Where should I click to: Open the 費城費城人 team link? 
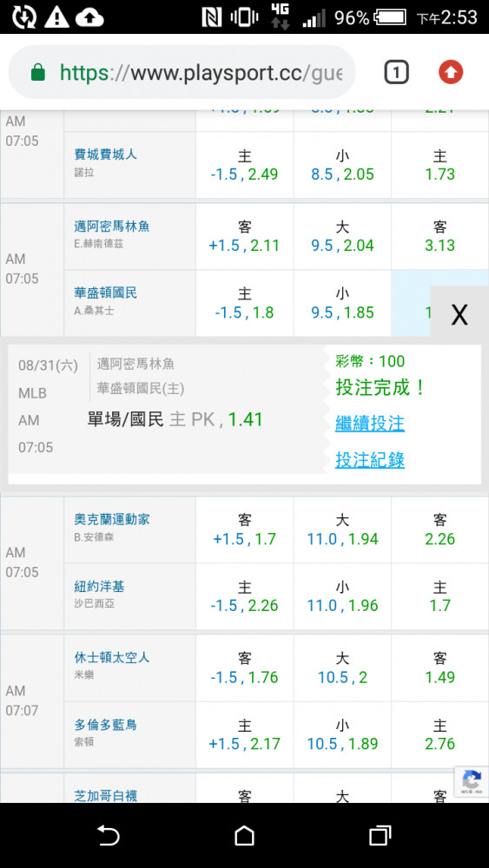pyautogui.click(x=106, y=155)
